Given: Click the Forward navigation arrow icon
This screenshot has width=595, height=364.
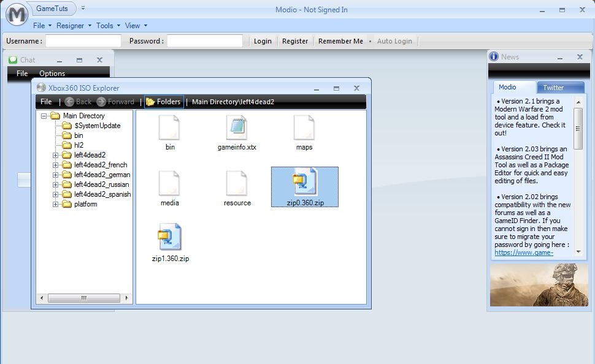Looking at the screenshot, I should pyautogui.click(x=101, y=102).
